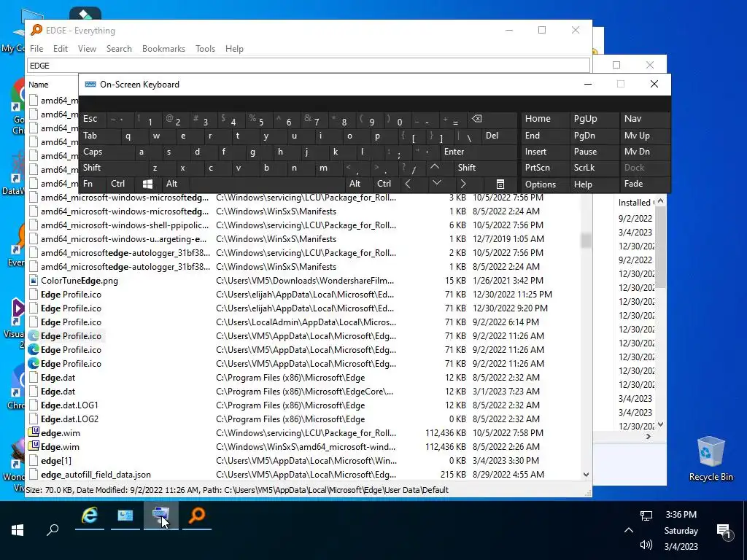Click the Del key on On-Screen Keyboard
The image size is (747, 560).
(x=498, y=135)
